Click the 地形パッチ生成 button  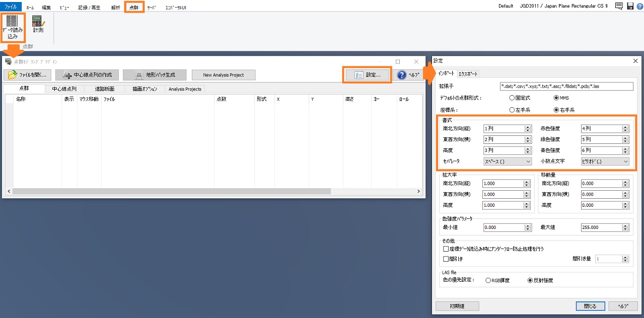point(155,75)
